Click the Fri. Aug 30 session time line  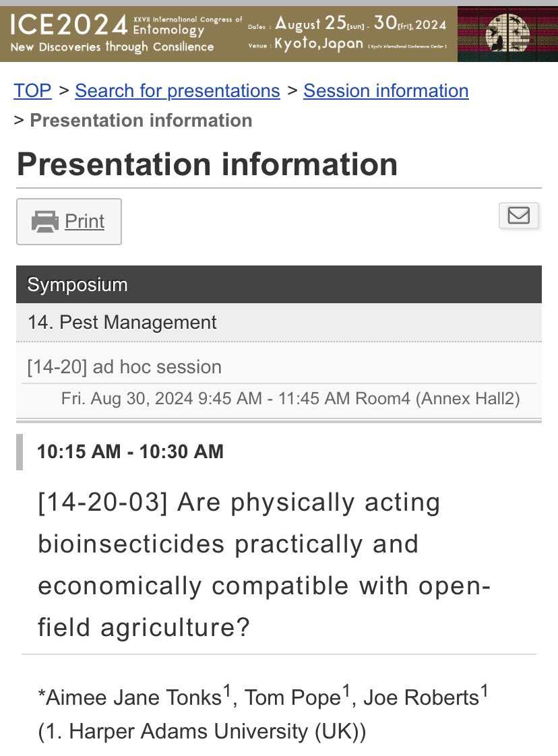[290, 399]
